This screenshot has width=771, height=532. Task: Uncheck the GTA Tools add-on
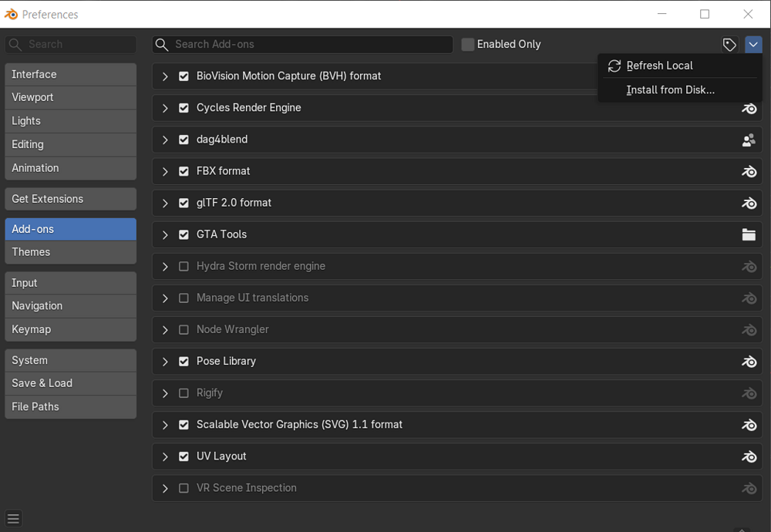pyautogui.click(x=183, y=235)
